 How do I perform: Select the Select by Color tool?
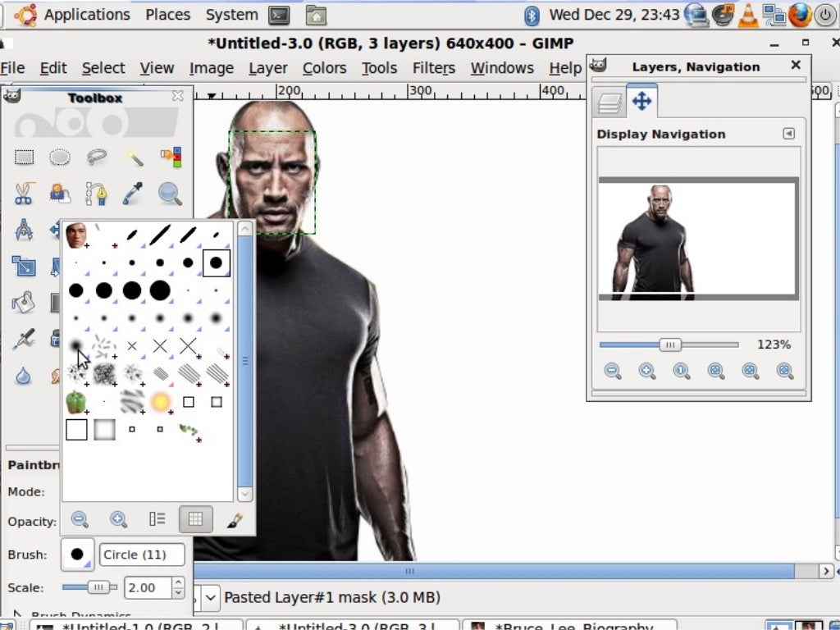(x=171, y=157)
